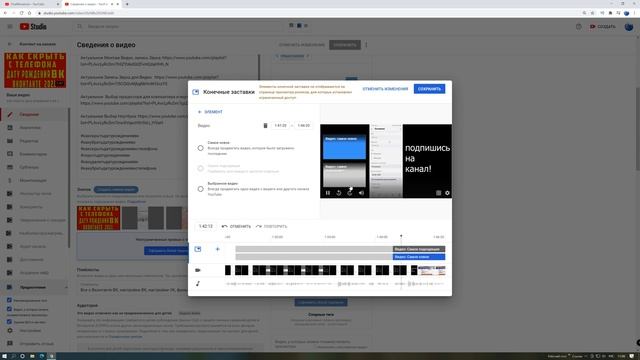The height and width of the screenshot is (360, 640).
Task: Select the gray 'Видео: Самое подходящее' timeline bar
Action: point(419,249)
